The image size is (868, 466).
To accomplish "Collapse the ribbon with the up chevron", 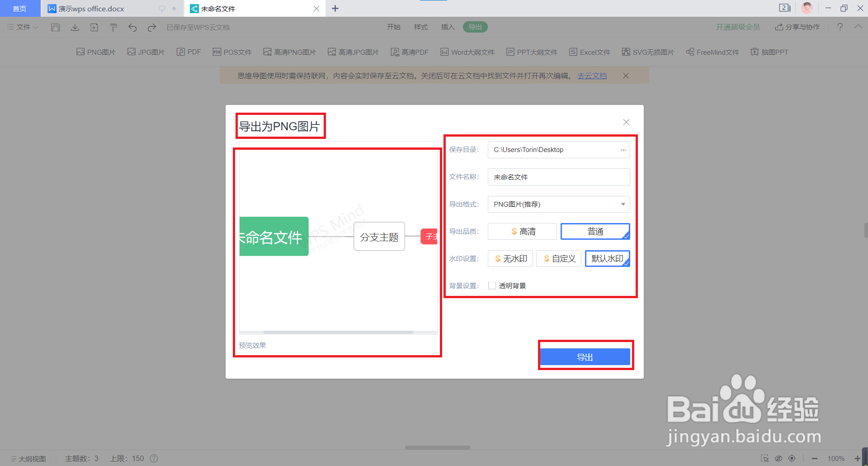I will pos(858,27).
